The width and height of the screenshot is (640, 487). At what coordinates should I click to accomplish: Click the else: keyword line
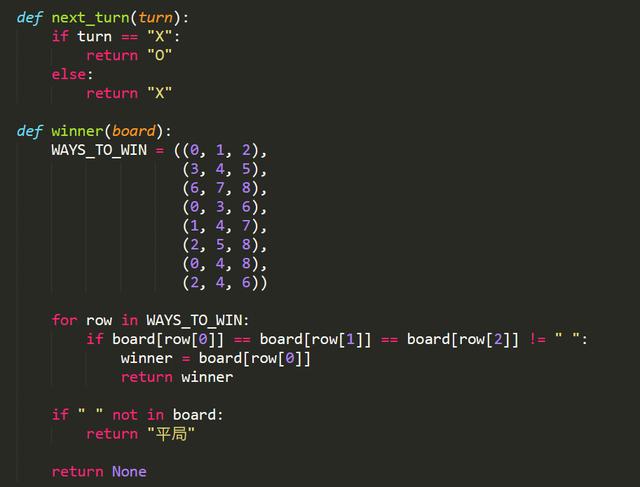(x=72, y=74)
